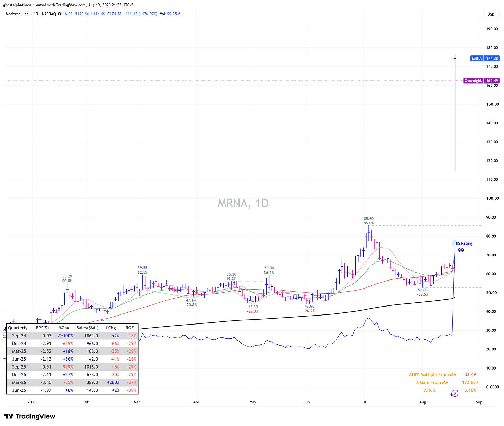
Task: Click the 55.20 high annotation
Action: [x=67, y=276]
